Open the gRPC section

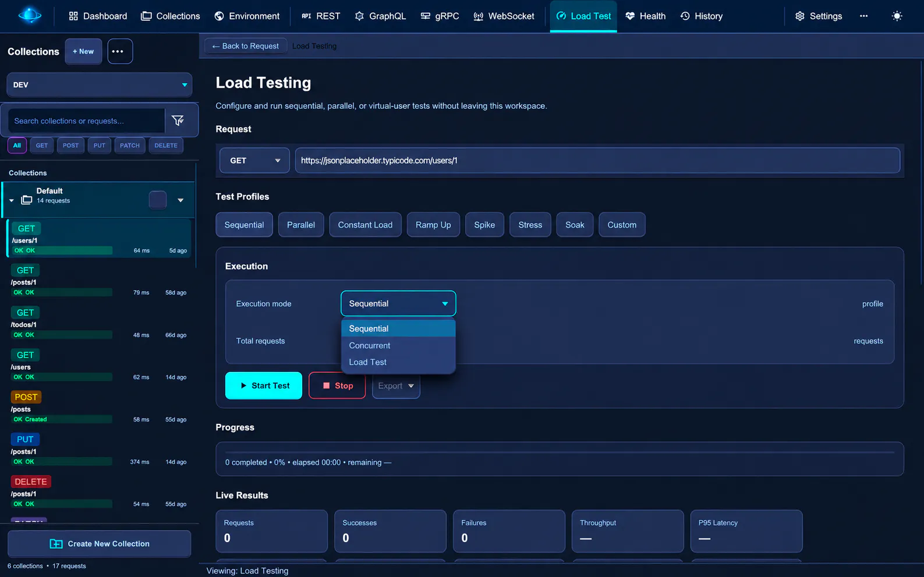point(440,16)
